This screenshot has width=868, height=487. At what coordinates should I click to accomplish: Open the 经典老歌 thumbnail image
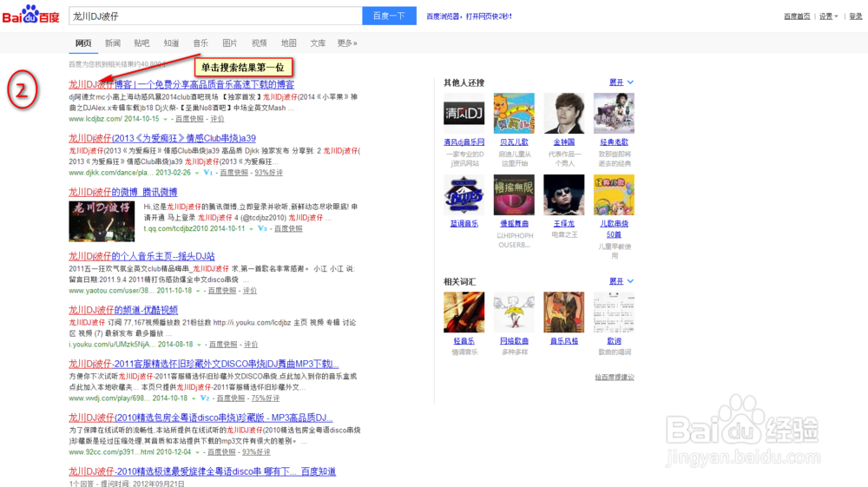click(614, 113)
